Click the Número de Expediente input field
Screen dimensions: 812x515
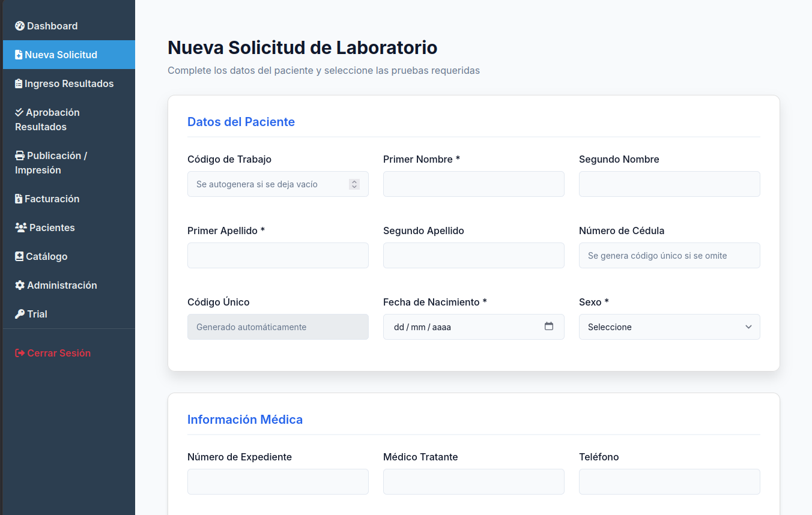click(x=278, y=482)
